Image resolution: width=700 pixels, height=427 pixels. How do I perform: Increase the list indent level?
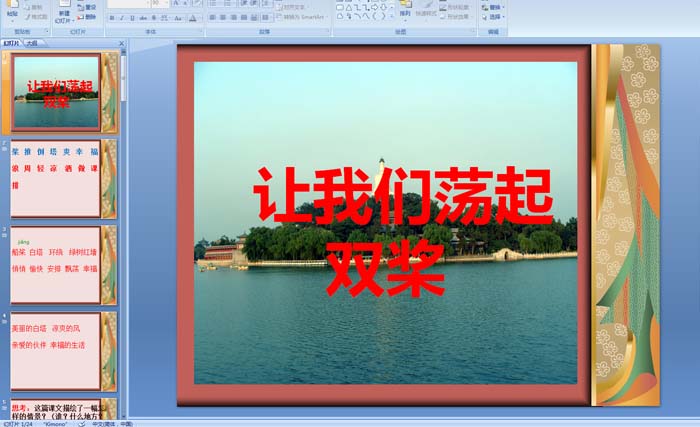click(253, 3)
